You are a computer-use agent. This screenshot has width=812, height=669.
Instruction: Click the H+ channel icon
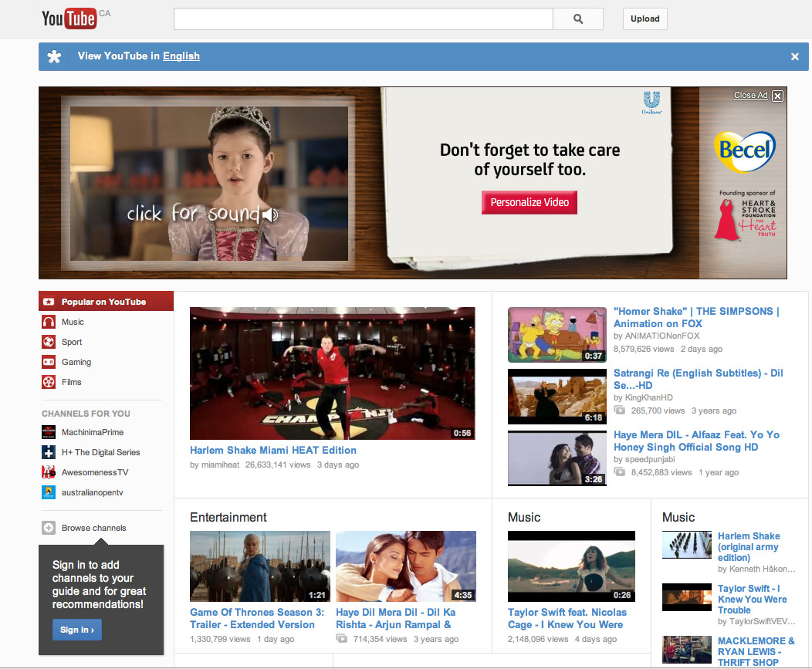(x=49, y=452)
